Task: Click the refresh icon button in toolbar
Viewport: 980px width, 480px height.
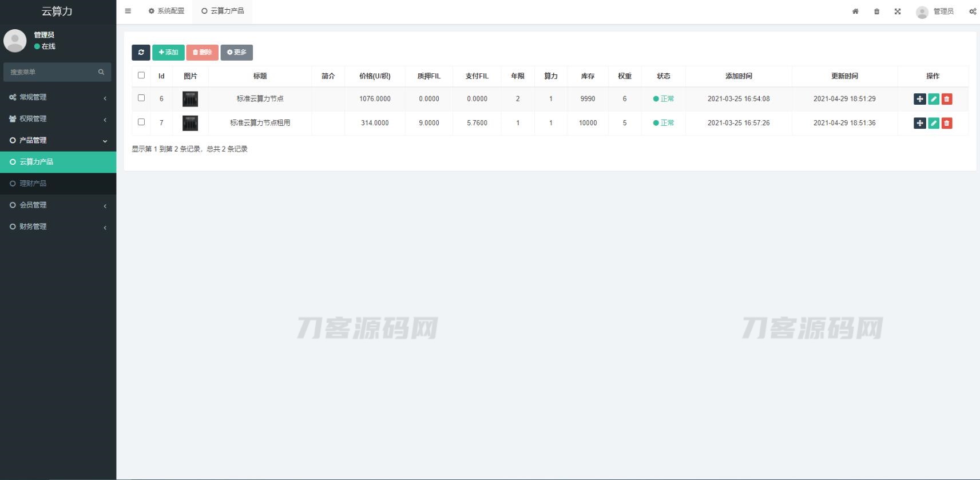Action: [141, 53]
